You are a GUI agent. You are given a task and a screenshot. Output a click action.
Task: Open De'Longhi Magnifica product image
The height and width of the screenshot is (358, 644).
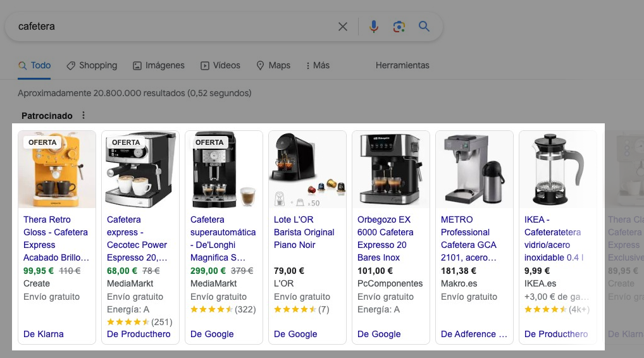[x=224, y=170]
